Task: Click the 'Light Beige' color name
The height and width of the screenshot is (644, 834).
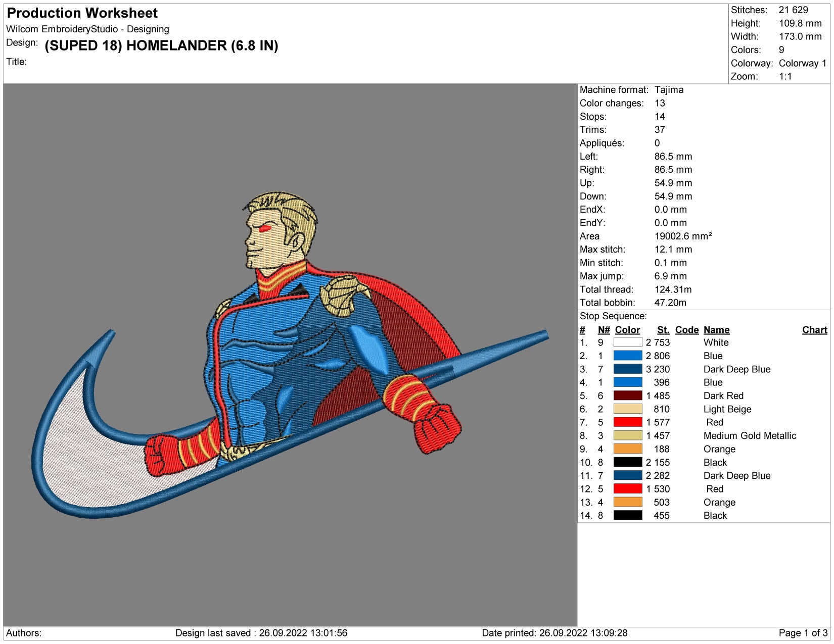Action: 727,409
